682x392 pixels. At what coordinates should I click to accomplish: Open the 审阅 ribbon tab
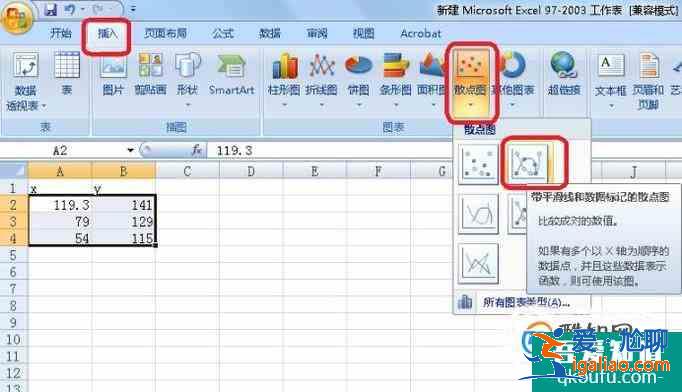coord(317,33)
